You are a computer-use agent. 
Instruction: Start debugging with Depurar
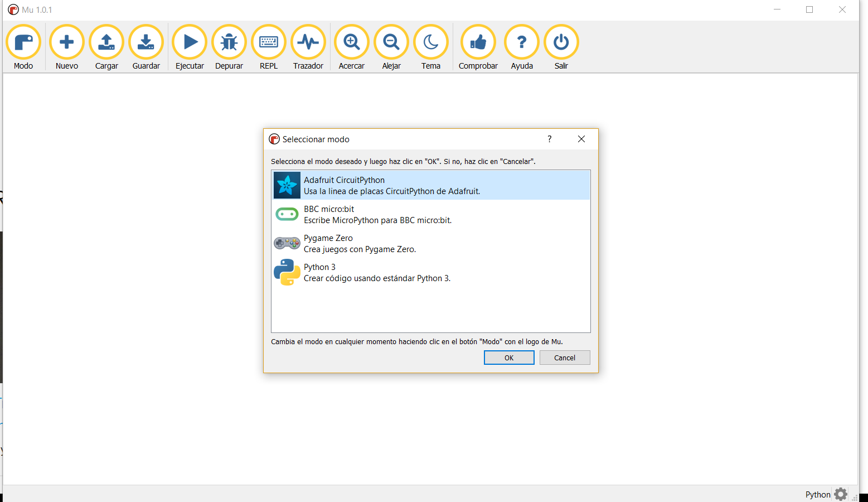pyautogui.click(x=229, y=47)
